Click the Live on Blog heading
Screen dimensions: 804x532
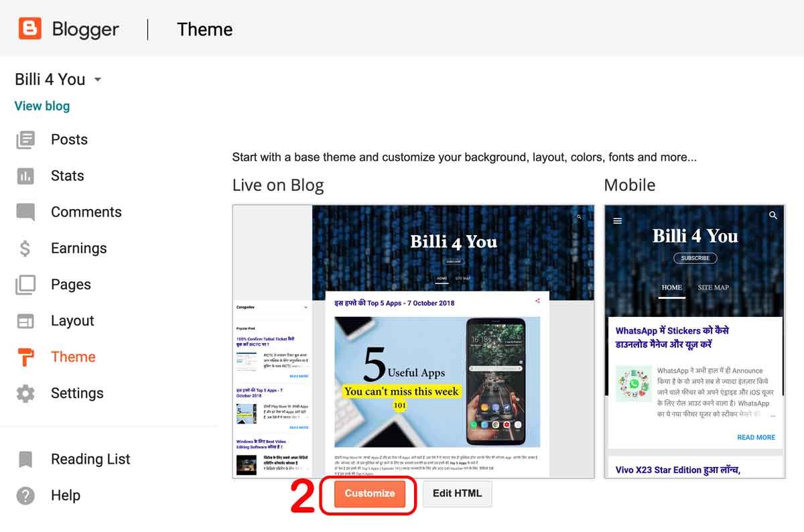click(278, 186)
